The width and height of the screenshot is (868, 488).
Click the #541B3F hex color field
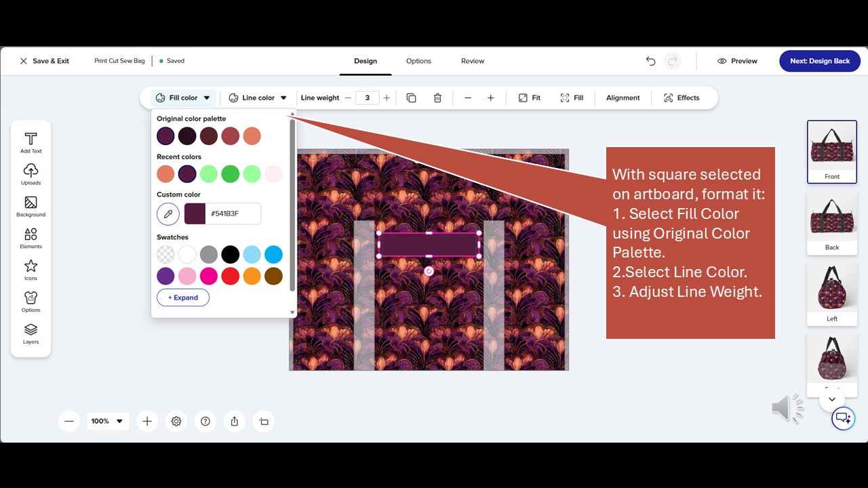pyautogui.click(x=234, y=213)
